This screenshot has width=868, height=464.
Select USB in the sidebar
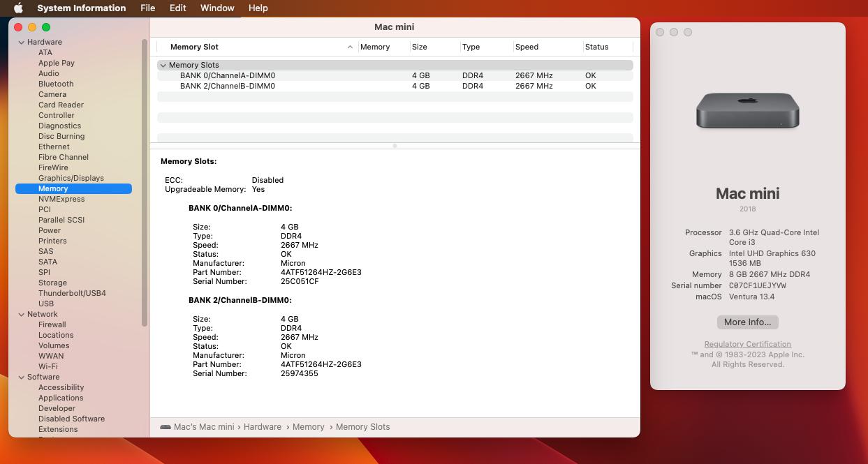coord(46,304)
